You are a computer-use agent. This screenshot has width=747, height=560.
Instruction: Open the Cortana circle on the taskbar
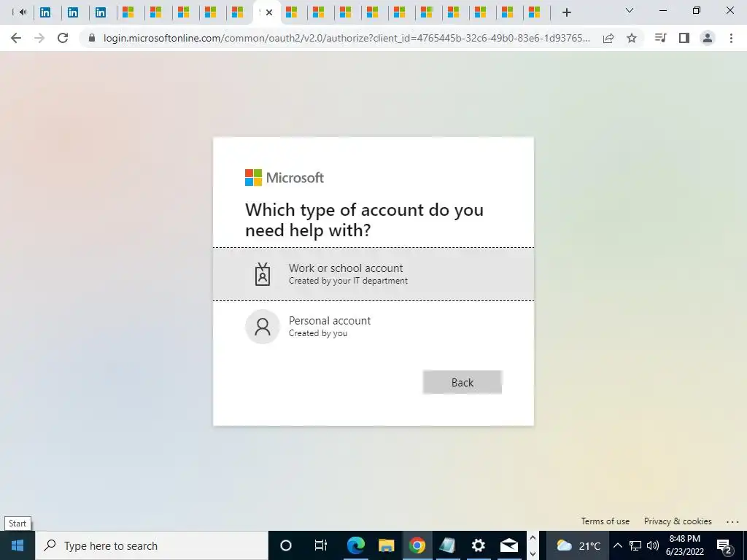point(286,545)
